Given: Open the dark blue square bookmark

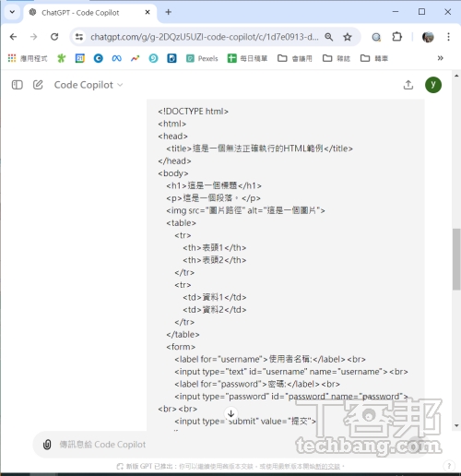Looking at the screenshot, I should click(x=171, y=58).
